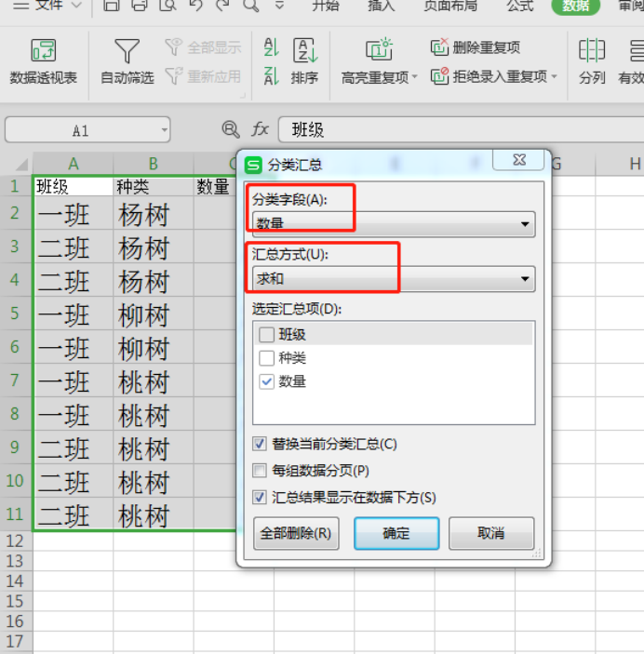Select column B header
The height and width of the screenshot is (654, 644).
click(154, 164)
